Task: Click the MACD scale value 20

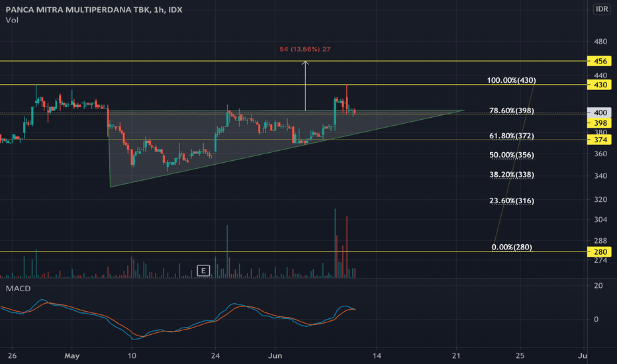Action: [x=598, y=286]
